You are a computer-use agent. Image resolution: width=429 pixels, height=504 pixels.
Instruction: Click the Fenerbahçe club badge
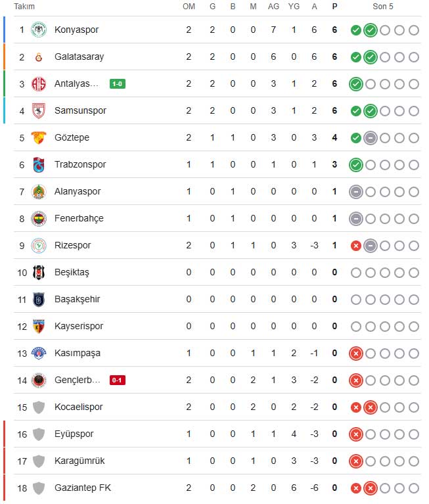pos(39,218)
